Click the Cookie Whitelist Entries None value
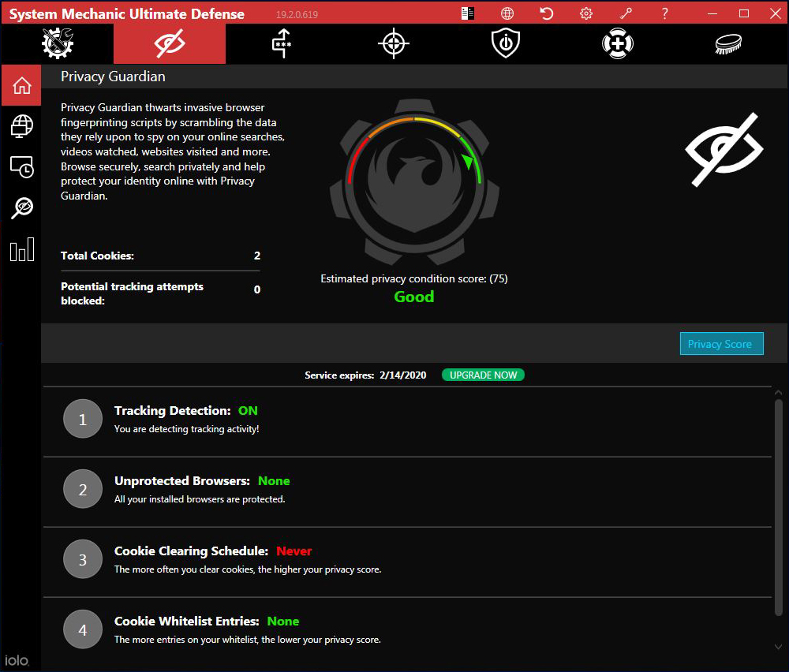 (282, 622)
